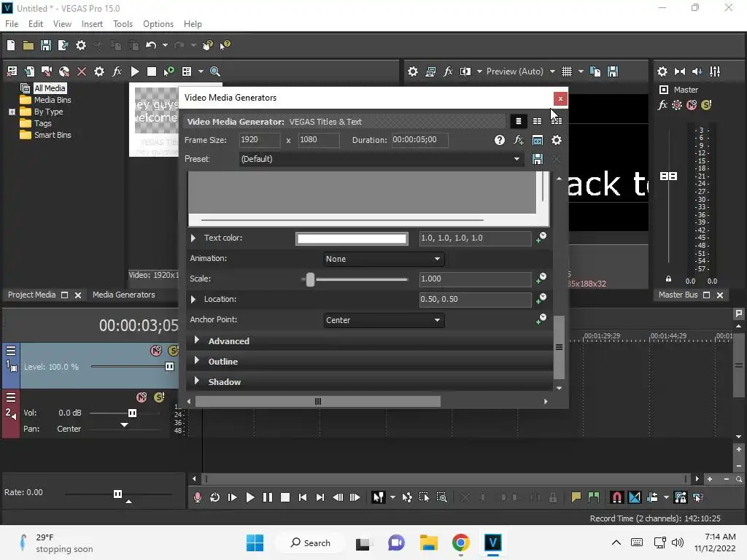Viewport: 747px width, 560px height.
Task: Expand the By Type media bin
Action: pos(12,112)
